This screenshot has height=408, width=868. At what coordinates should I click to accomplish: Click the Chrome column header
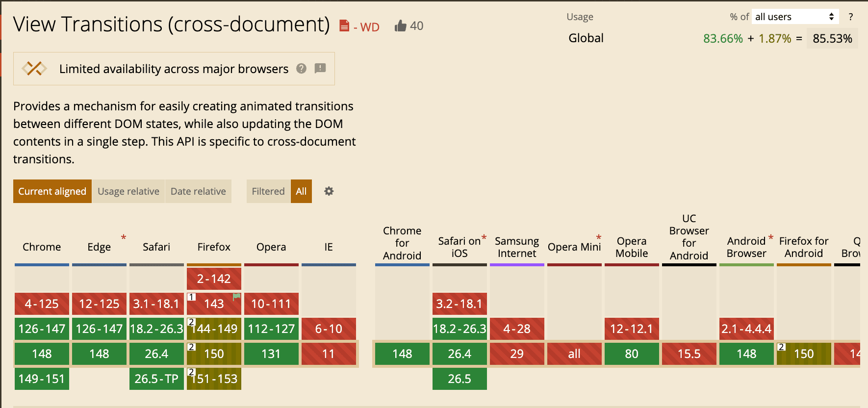coord(42,247)
